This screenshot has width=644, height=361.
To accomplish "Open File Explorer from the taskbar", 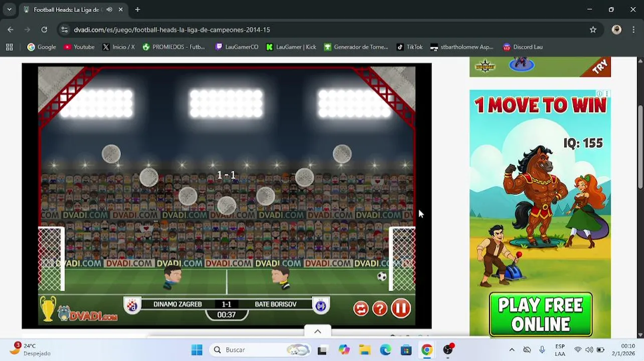I will pos(365,349).
